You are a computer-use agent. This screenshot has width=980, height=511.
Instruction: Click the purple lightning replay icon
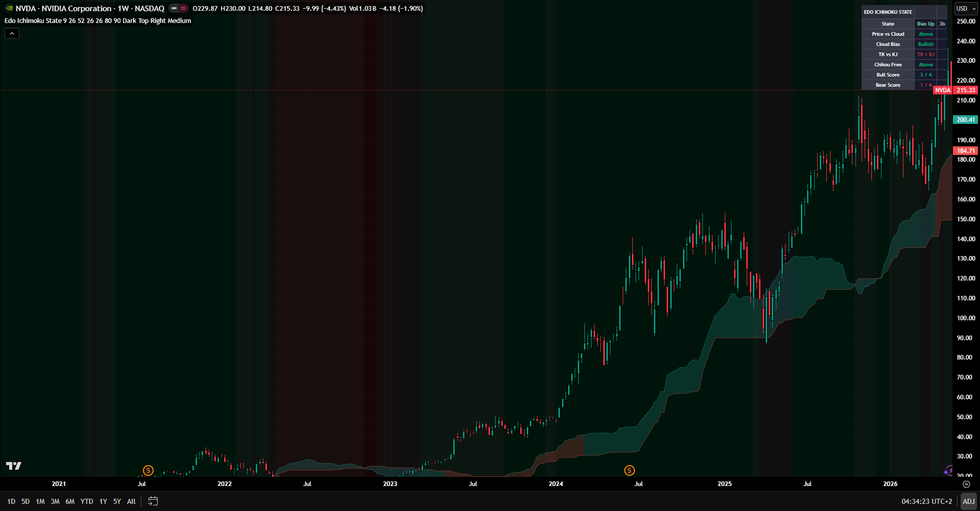[x=948, y=470]
